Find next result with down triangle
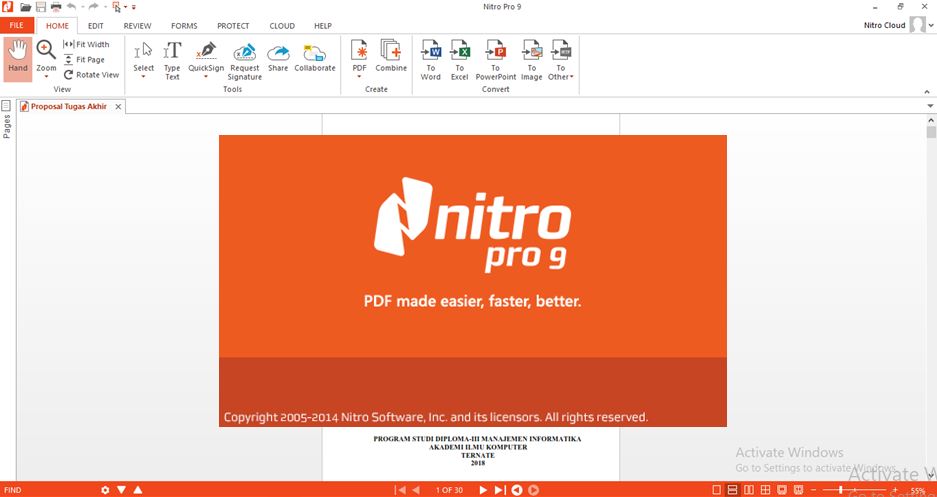The image size is (937, 497). pos(121,490)
